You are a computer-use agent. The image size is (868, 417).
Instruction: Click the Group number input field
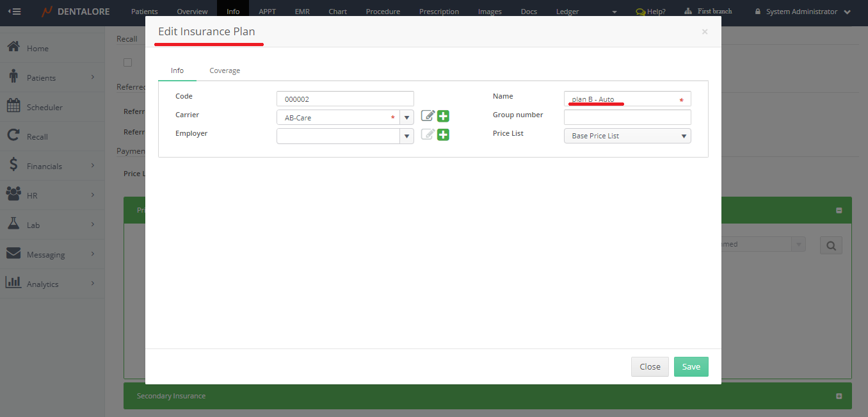pos(627,117)
